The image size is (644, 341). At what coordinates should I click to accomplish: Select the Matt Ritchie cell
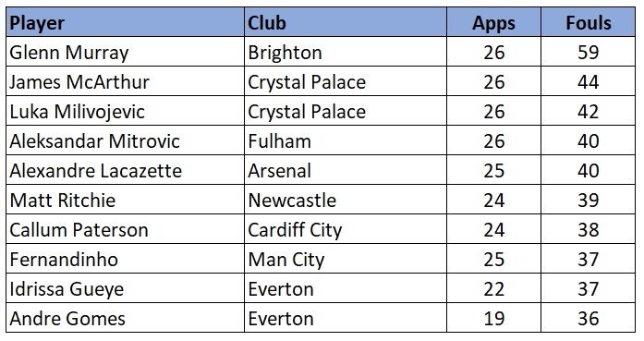126,200
